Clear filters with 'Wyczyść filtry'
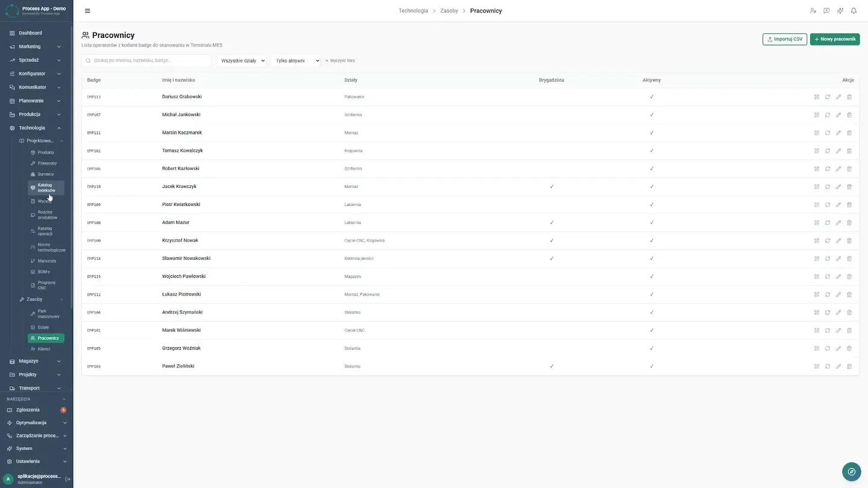This screenshot has width=868, height=488. tap(340, 61)
